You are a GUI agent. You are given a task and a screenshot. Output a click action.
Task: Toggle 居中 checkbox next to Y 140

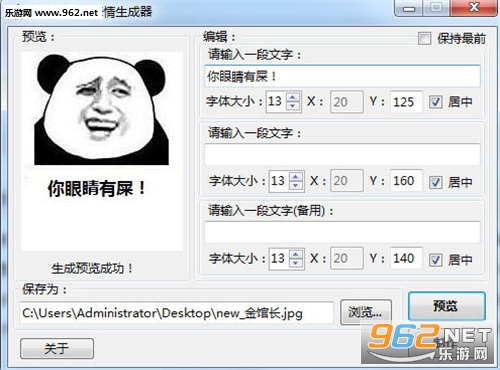(435, 260)
